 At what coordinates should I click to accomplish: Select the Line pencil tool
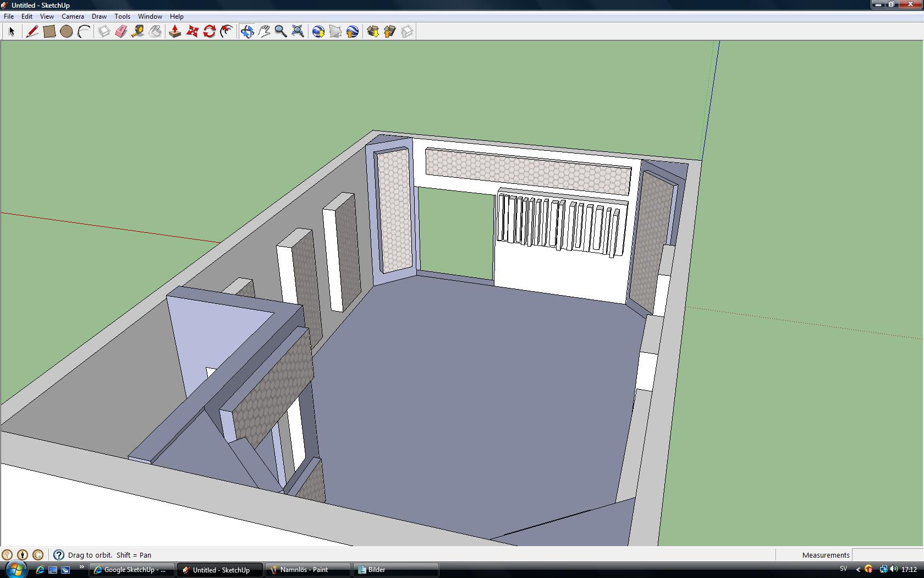pyautogui.click(x=32, y=31)
